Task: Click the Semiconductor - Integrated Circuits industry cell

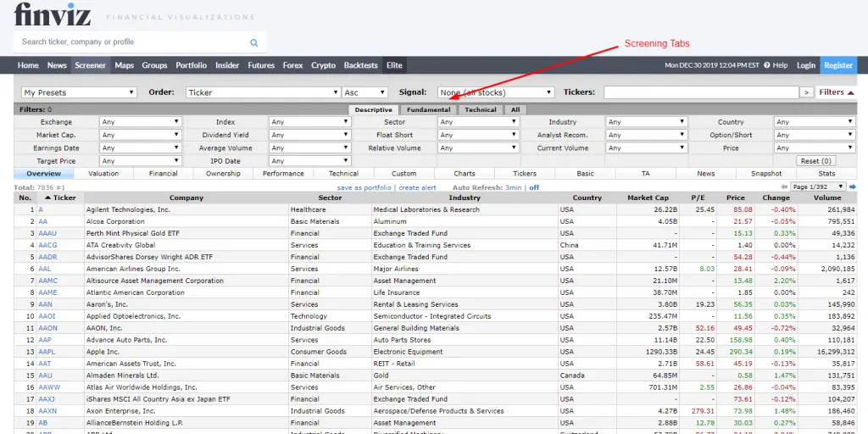Action: point(464,317)
